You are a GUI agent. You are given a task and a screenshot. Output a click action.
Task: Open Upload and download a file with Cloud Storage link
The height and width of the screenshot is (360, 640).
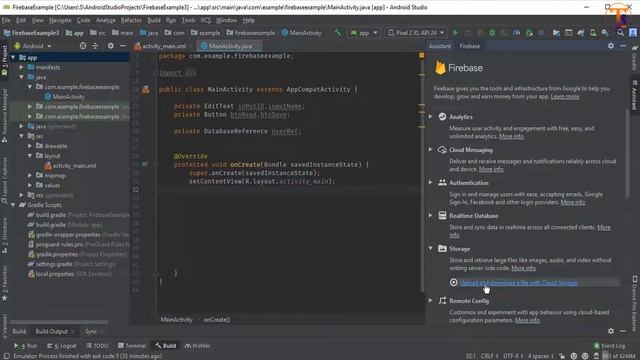(518, 282)
